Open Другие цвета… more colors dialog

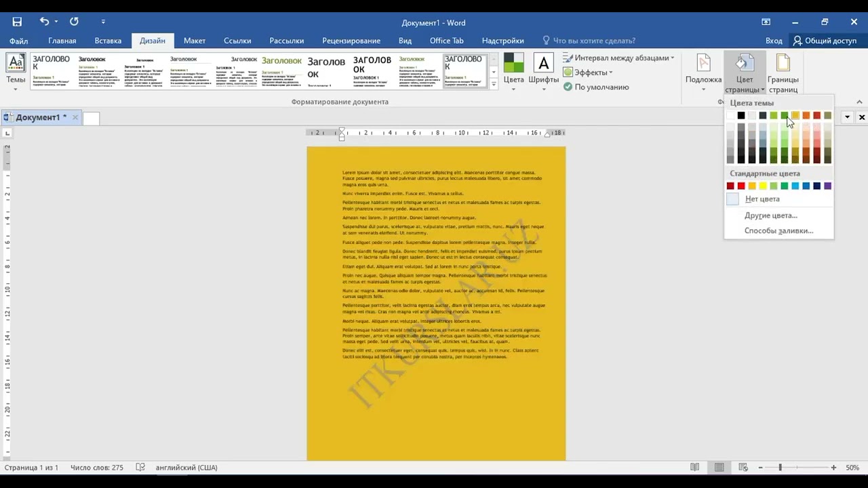click(778, 216)
